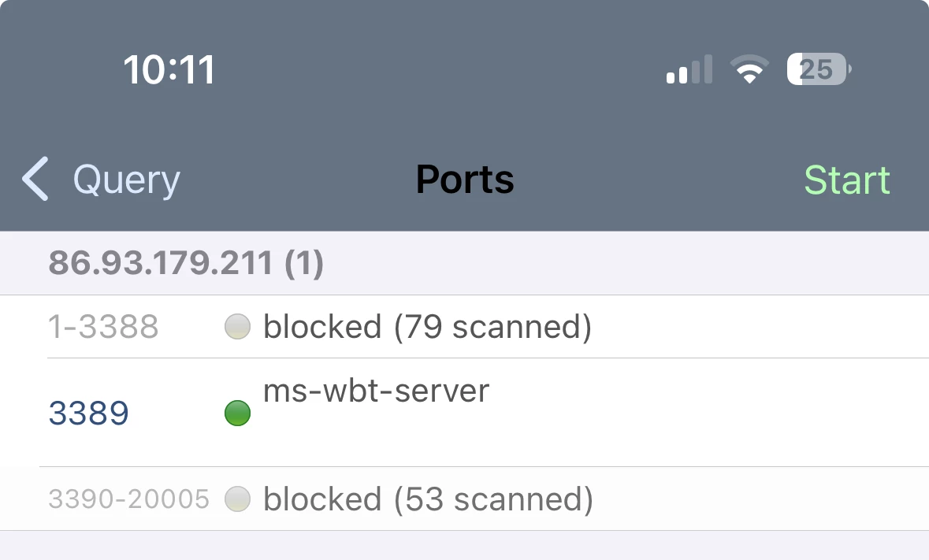Select the 86.93.179.211 host header

(186, 263)
